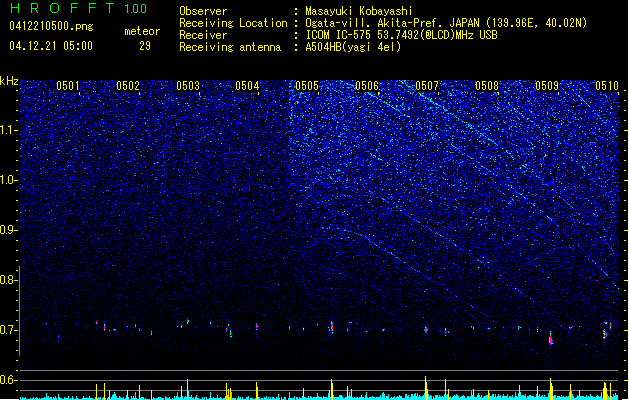Click the HROFFT 1.0.0 title text
The width and height of the screenshot is (629, 400).
click(78, 8)
